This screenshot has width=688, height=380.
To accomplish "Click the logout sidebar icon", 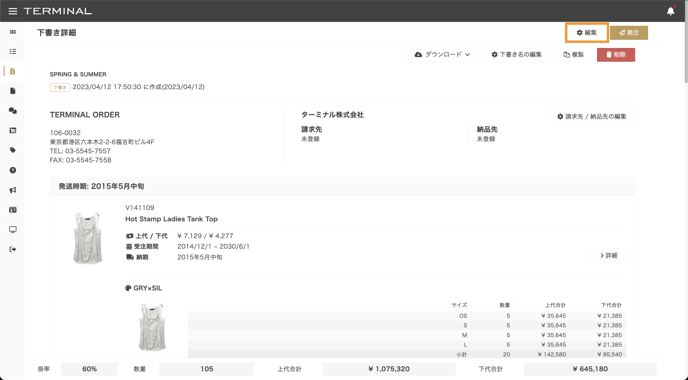I will point(13,249).
